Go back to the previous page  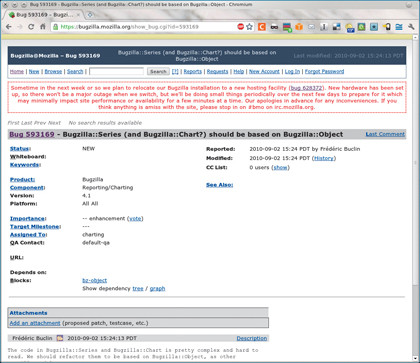pyautogui.click(x=9, y=27)
